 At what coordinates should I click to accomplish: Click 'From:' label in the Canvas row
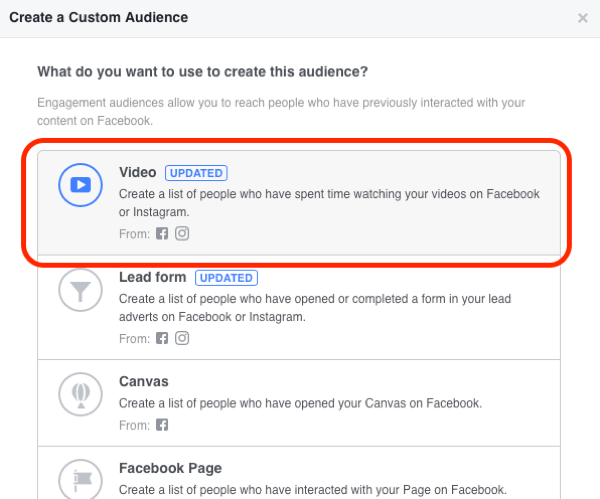click(x=134, y=425)
